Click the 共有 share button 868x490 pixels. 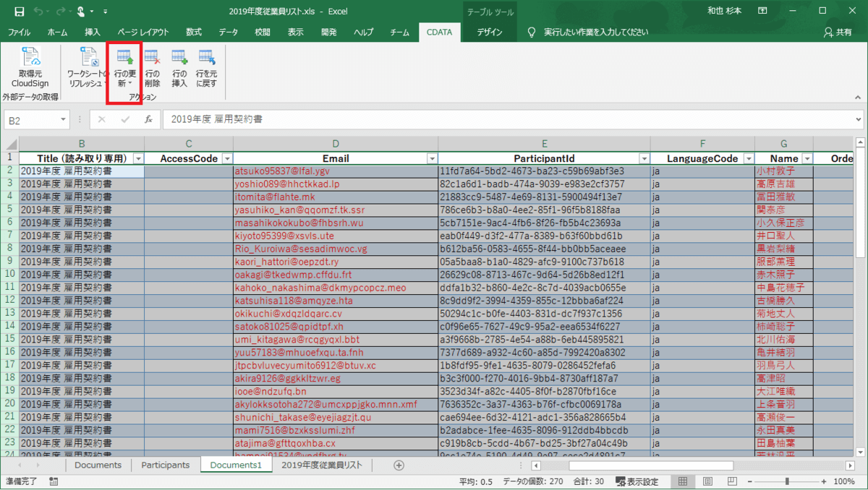(838, 32)
